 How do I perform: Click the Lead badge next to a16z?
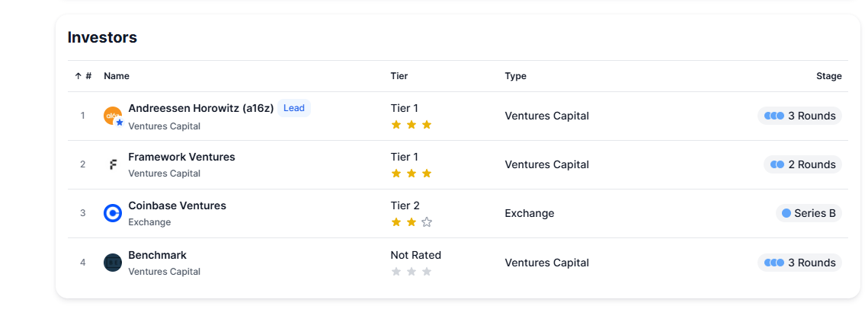pos(293,108)
